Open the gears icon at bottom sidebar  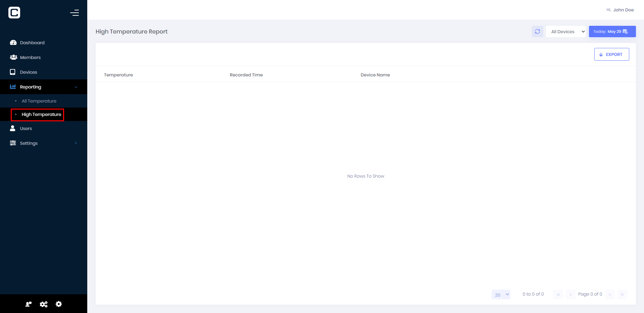click(x=43, y=304)
